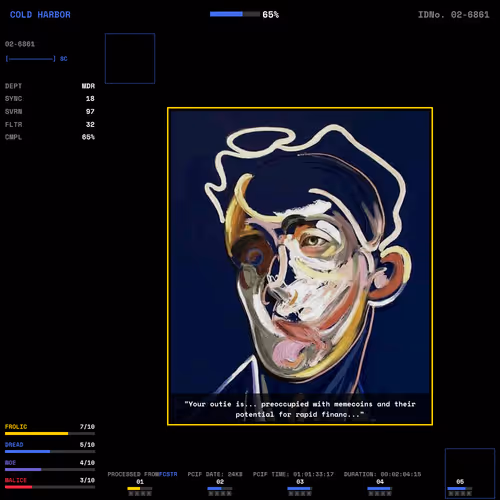The height and width of the screenshot is (500, 500).
Task: Select the SVRN value 97
Action: [90, 112]
